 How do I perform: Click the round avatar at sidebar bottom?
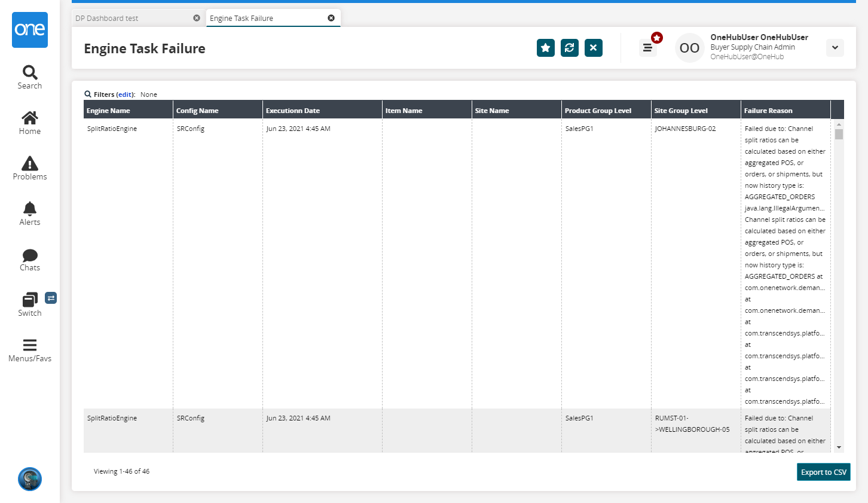point(30,479)
